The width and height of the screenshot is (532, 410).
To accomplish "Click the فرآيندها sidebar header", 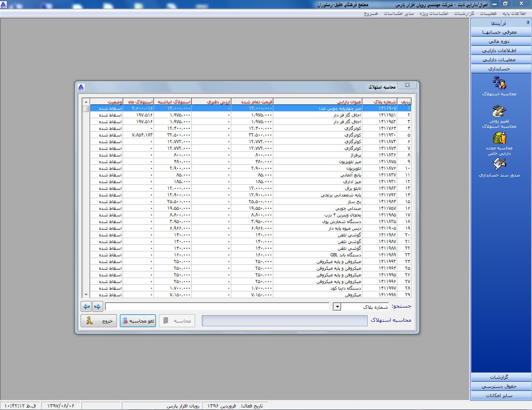I will [x=501, y=23].
